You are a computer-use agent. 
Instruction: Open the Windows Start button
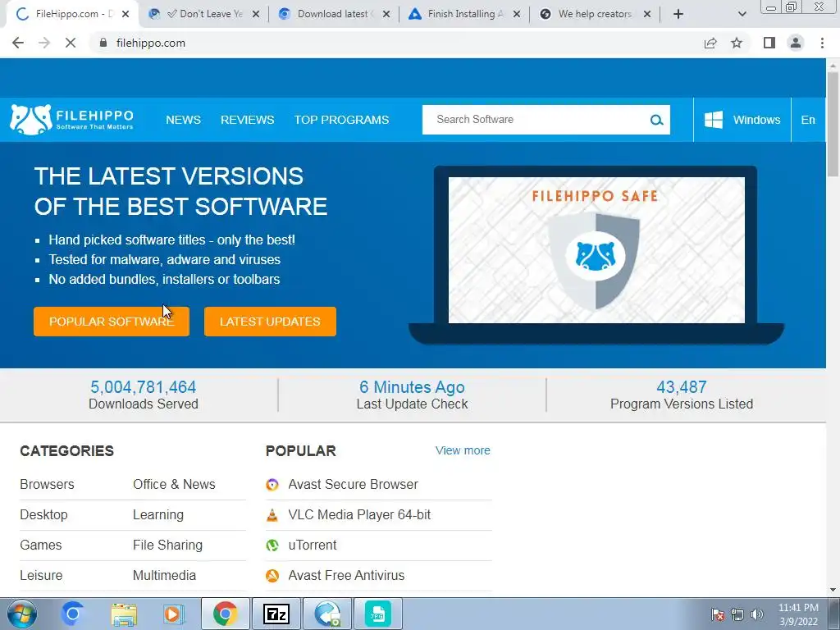pos(21,614)
